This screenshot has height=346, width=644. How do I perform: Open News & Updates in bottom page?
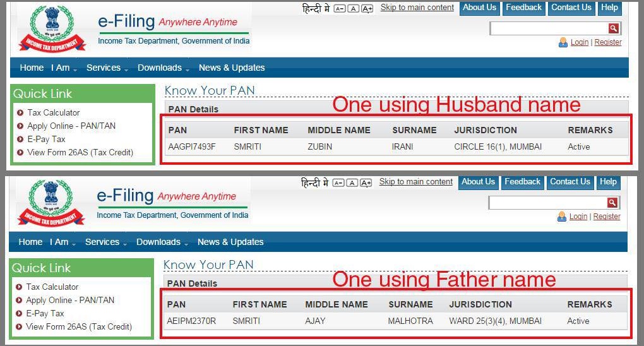coord(230,242)
